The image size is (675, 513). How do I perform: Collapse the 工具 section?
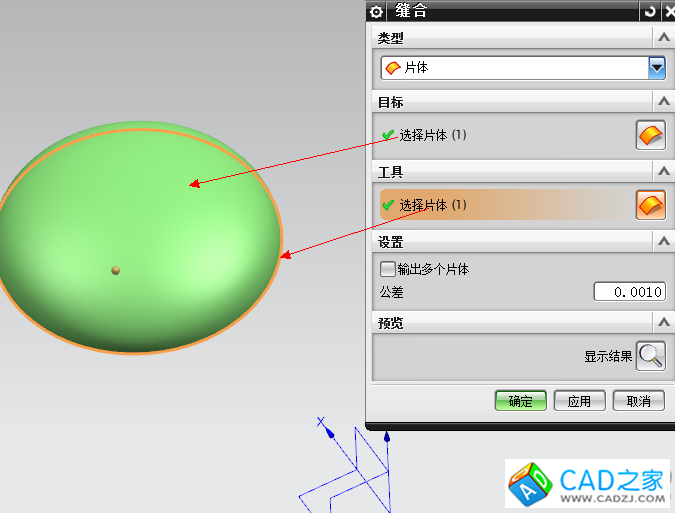tap(662, 173)
